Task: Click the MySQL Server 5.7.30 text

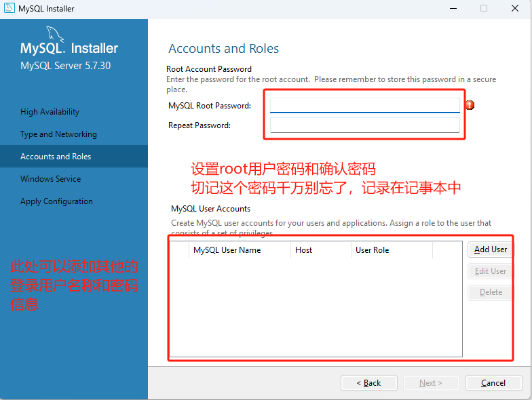Action: click(x=65, y=65)
